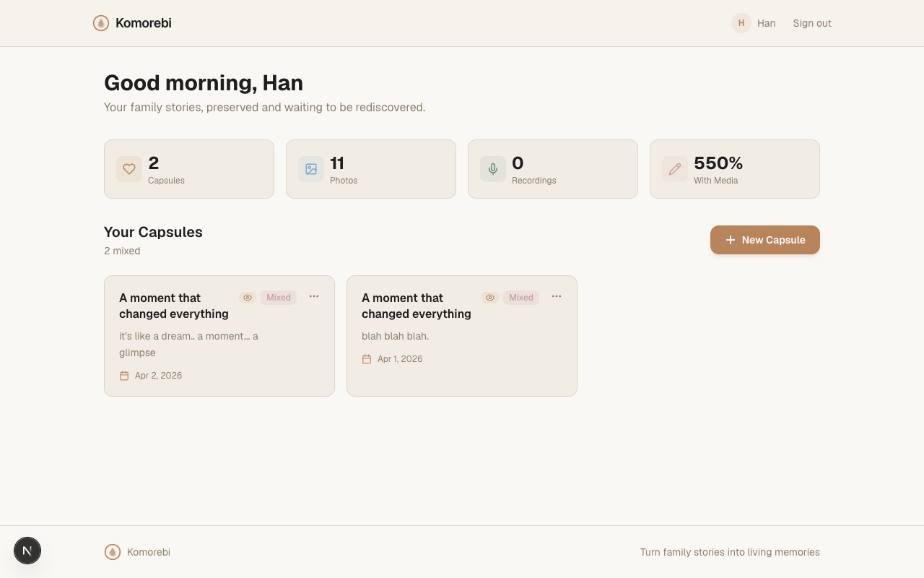Click the plus icon in New Capsule button

click(x=731, y=240)
